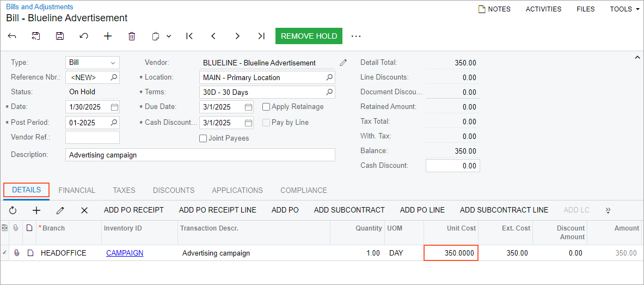Click the Undo icon in toolbar
This screenshot has height=285, width=644.
pyautogui.click(x=84, y=36)
